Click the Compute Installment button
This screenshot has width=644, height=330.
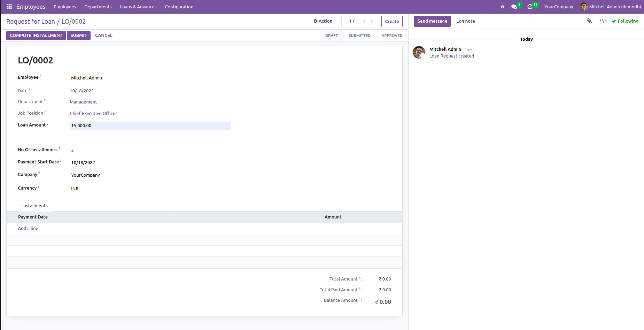click(x=36, y=36)
